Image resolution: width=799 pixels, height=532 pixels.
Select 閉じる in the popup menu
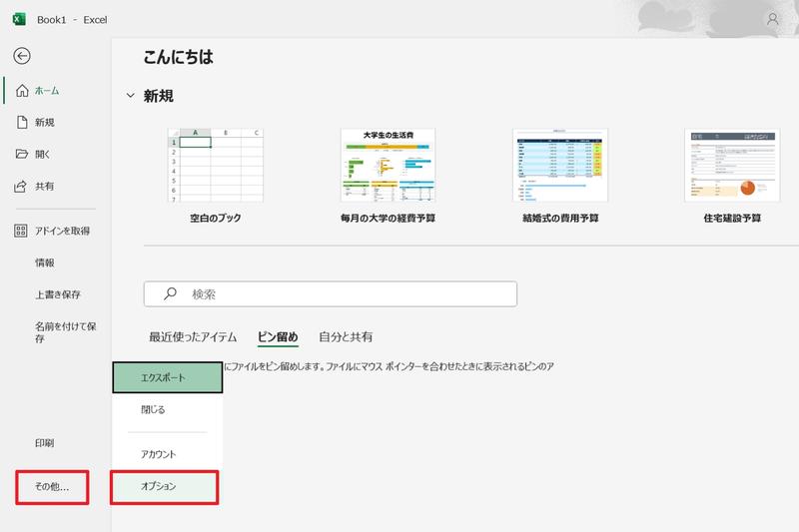click(168, 409)
